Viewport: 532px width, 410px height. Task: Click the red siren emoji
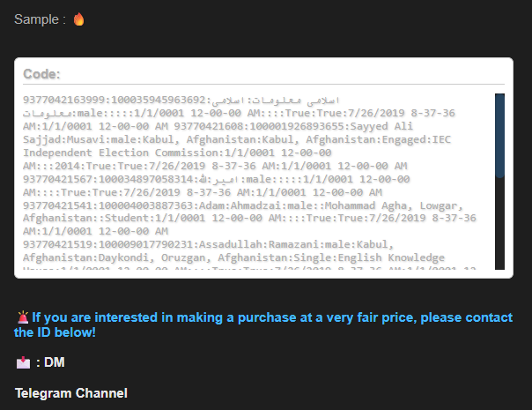pos(23,317)
